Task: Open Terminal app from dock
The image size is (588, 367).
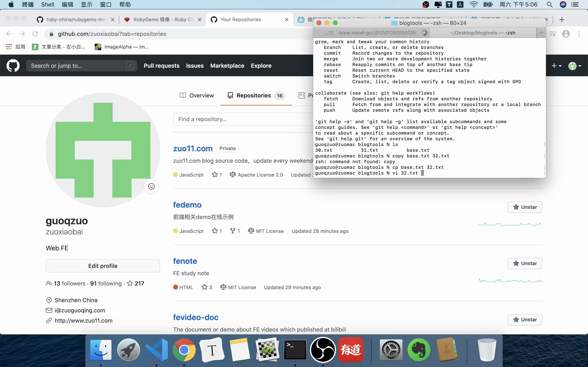Action: point(295,350)
